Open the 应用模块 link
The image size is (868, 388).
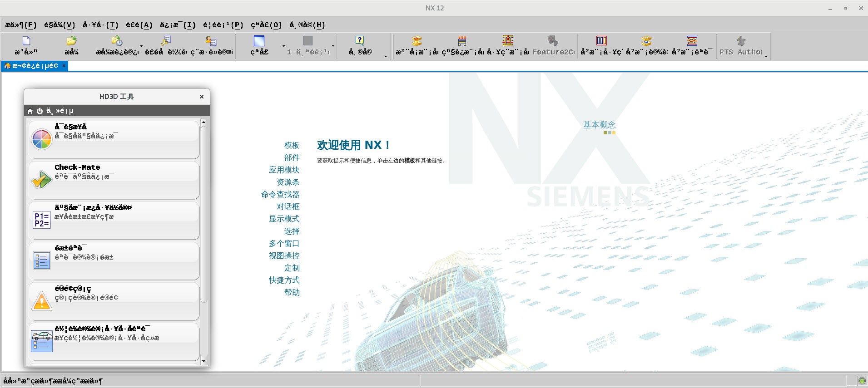pos(284,170)
